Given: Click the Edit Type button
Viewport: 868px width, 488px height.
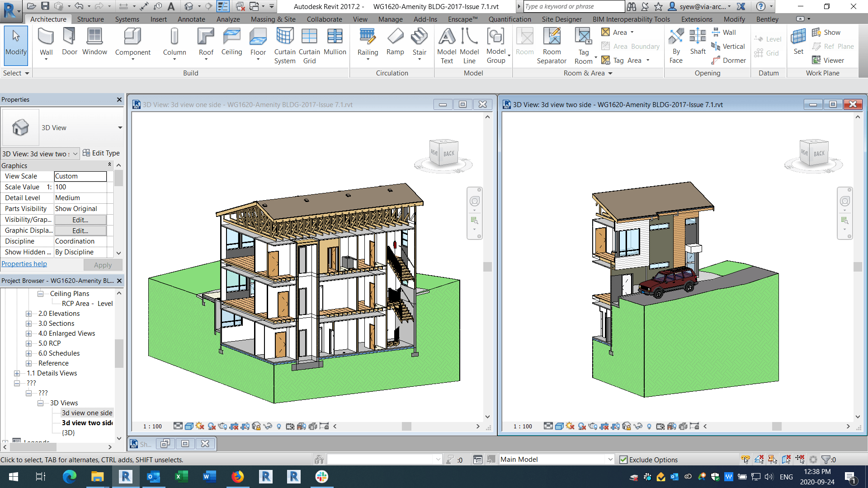Looking at the screenshot, I should [x=101, y=153].
